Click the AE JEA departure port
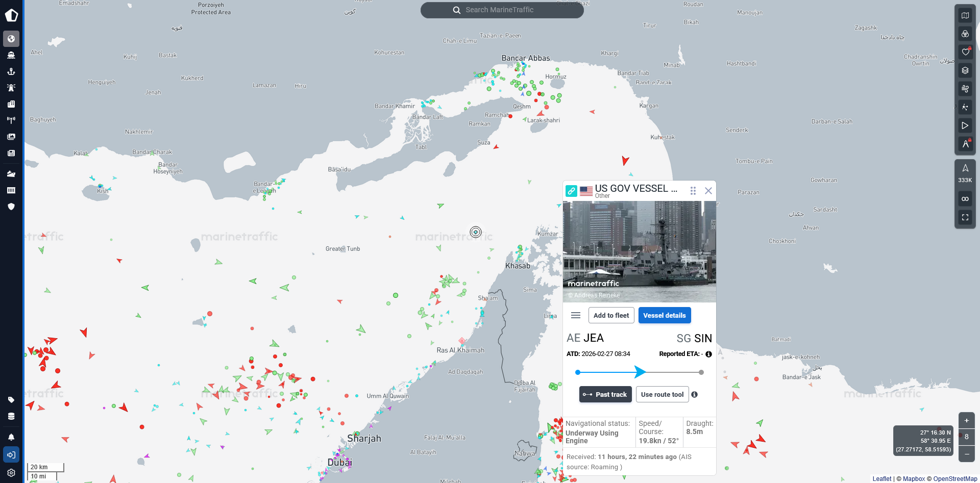Viewport: 980px width, 483px height. [585, 338]
